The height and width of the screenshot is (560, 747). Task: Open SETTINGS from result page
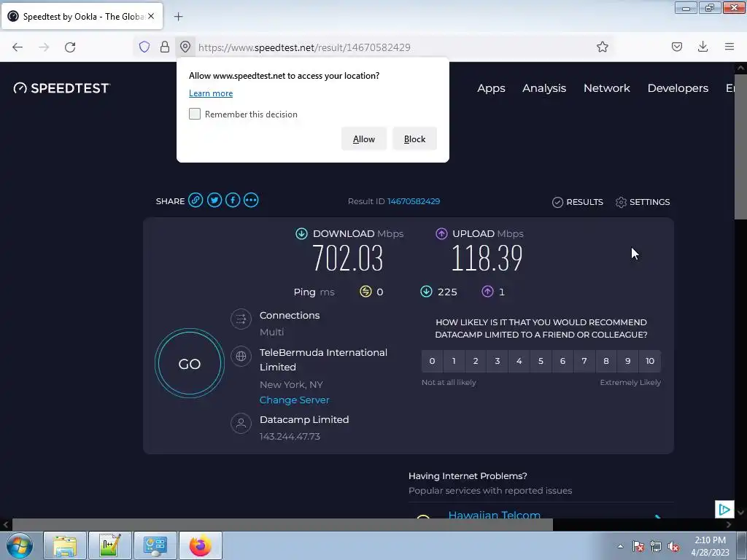(643, 202)
